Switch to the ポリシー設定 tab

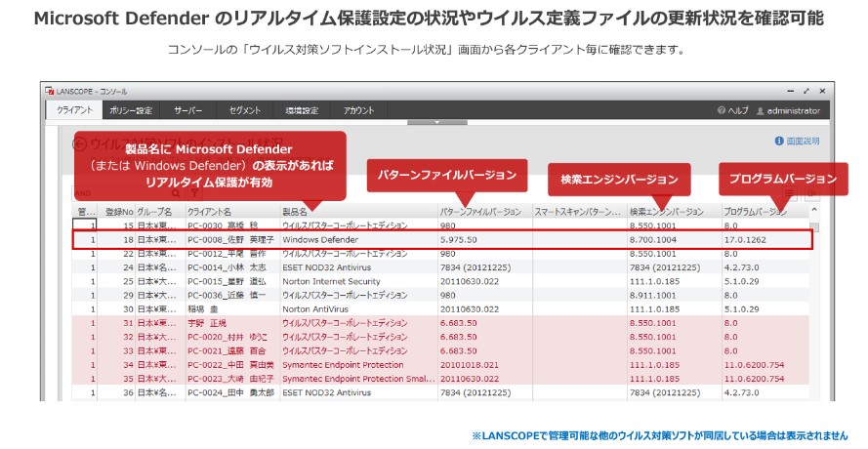click(131, 110)
